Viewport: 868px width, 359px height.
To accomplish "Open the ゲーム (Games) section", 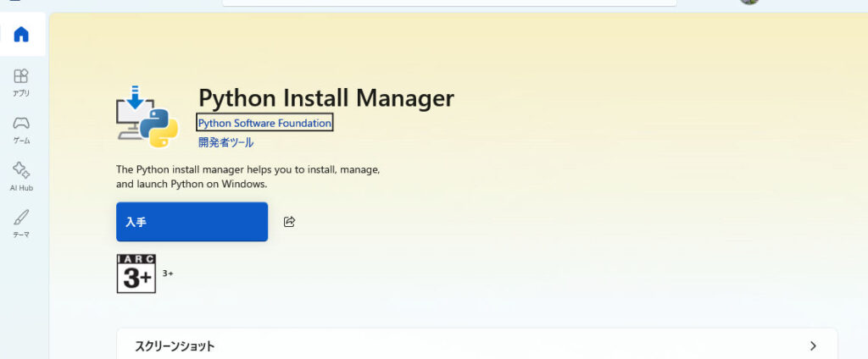I will point(21,129).
